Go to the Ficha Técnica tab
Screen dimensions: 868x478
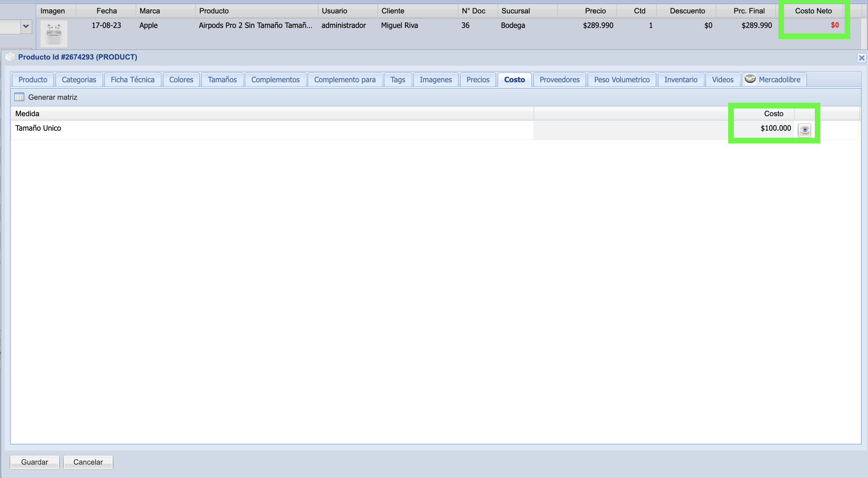pyautogui.click(x=132, y=80)
